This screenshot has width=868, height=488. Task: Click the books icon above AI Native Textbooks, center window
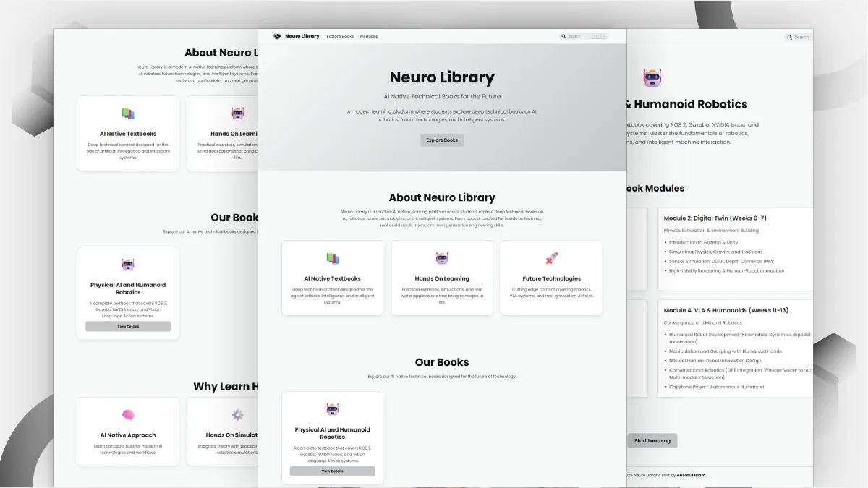click(x=333, y=258)
